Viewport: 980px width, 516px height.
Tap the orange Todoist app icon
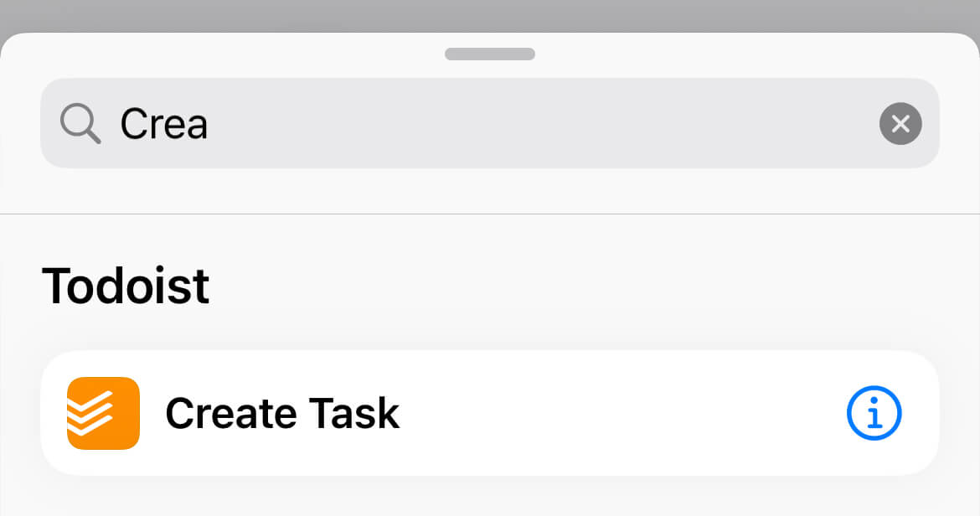[x=103, y=413]
